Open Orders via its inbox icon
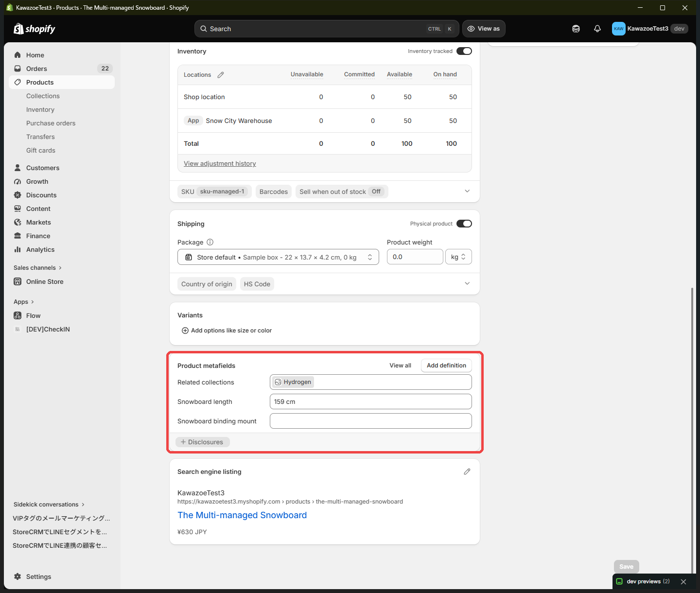 [17, 69]
